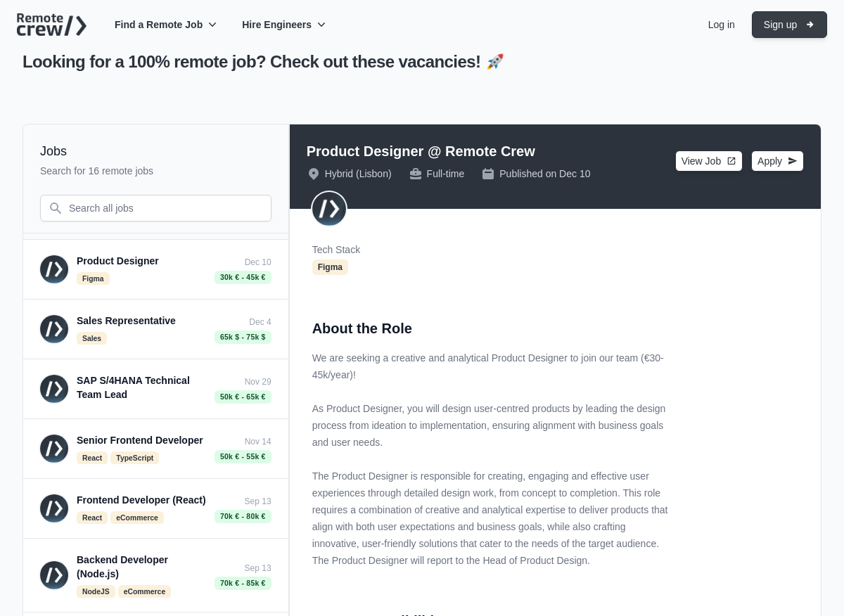Expand the Hire Engineers dropdown
Viewport: 844px width, 616px height.
tap(283, 25)
